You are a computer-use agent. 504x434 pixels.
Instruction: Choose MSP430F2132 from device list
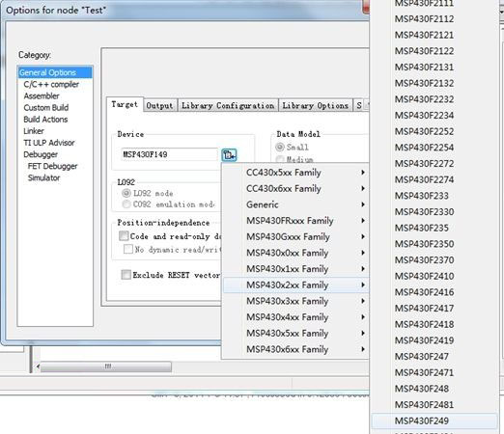pos(434,83)
